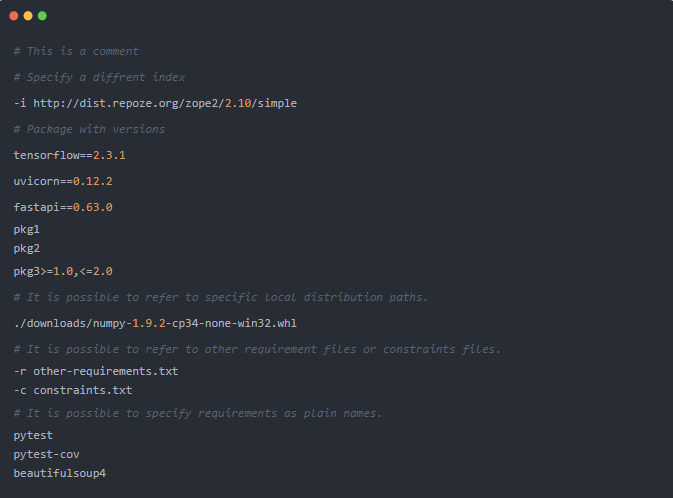
Task: Click the pkg3>=1.0,<=2.0 line
Action: click(x=63, y=271)
